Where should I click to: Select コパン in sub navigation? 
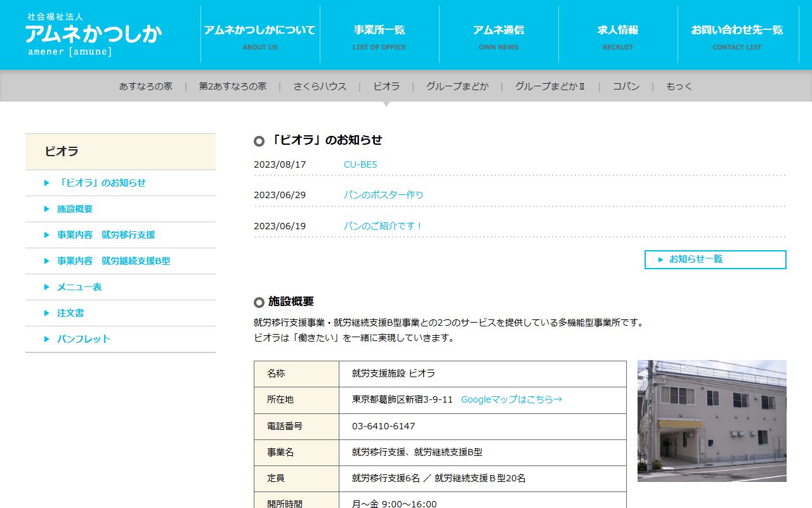(x=626, y=86)
